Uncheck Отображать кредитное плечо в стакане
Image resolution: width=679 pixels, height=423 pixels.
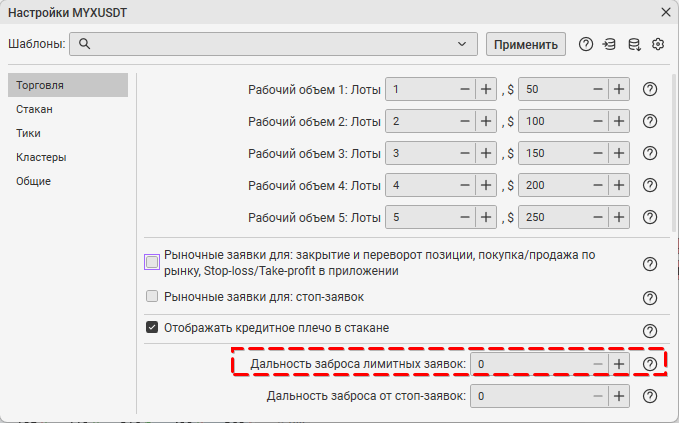pyautogui.click(x=152, y=327)
